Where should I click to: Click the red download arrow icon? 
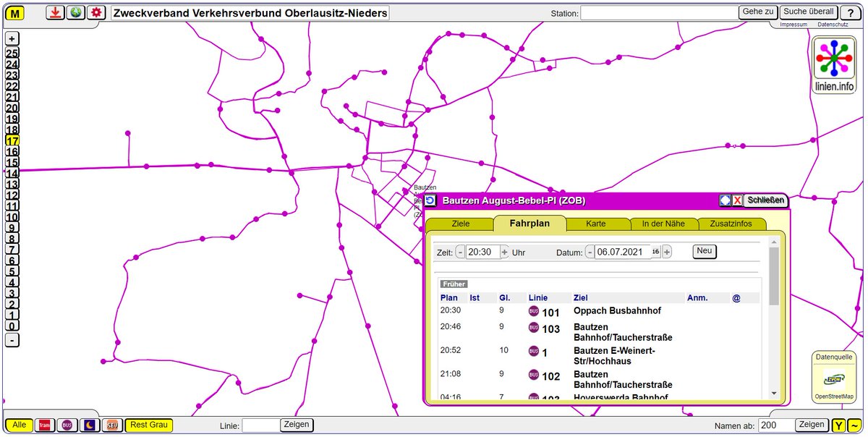click(55, 13)
